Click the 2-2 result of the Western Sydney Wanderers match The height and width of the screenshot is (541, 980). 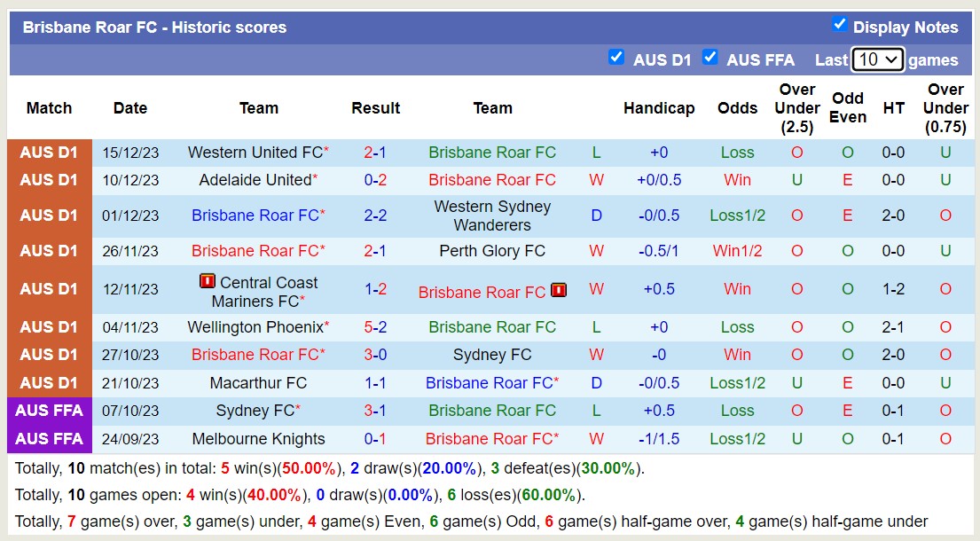tap(375, 215)
